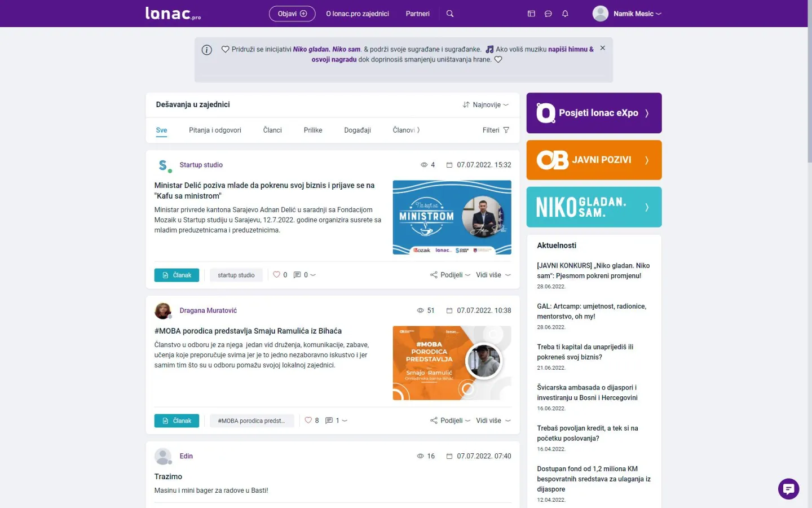812x508 pixels.
Task: Open the NIKO GLADAN. SAM. banner
Action: click(594, 207)
